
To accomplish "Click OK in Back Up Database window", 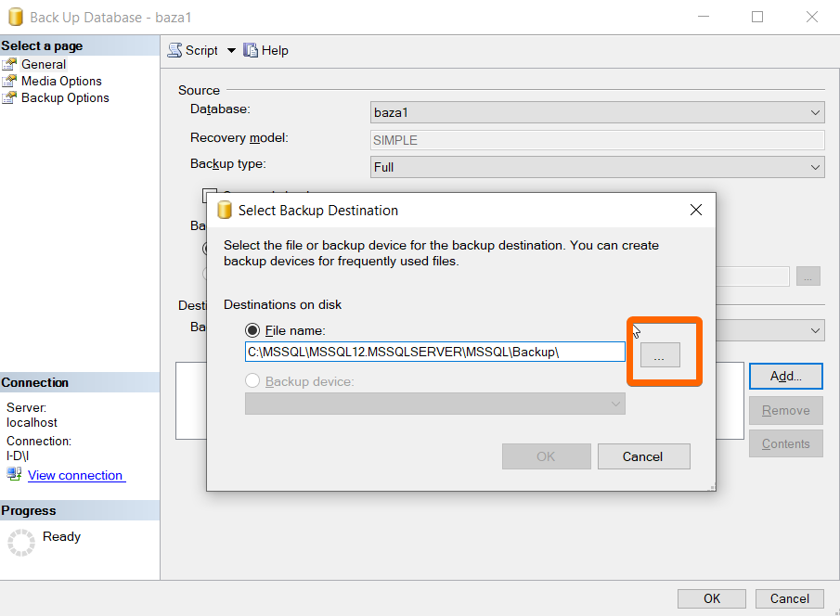I will point(711,598).
